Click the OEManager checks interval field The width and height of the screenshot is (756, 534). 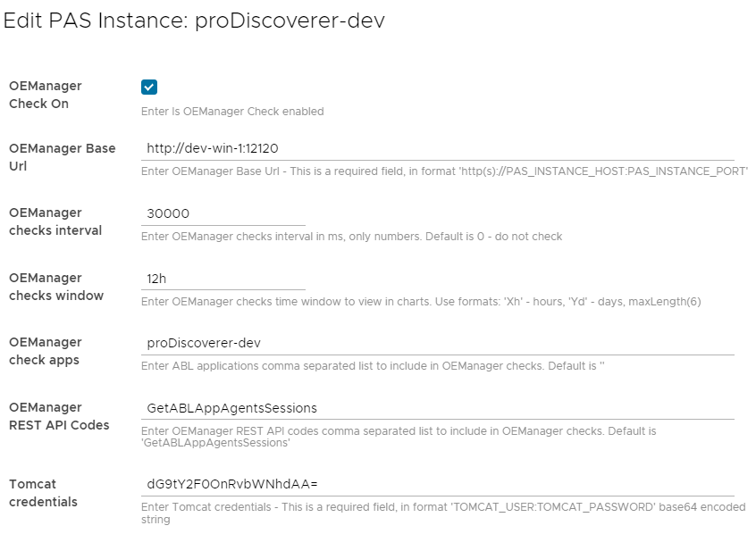(x=223, y=215)
